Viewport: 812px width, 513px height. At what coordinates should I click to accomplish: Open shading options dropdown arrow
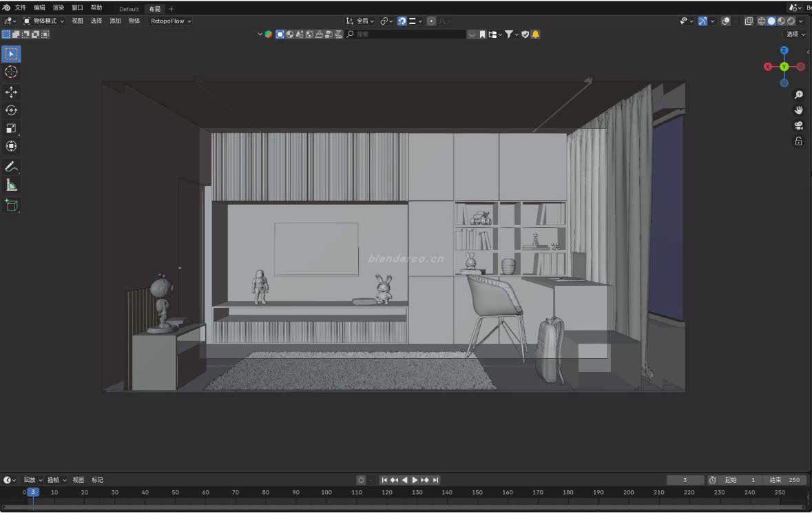click(x=801, y=21)
